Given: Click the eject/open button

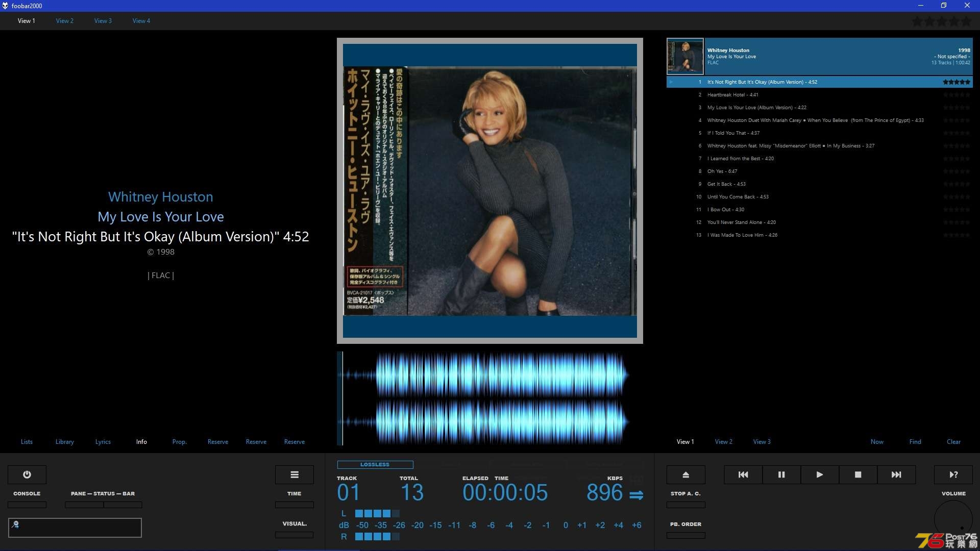Looking at the screenshot, I should (x=686, y=474).
